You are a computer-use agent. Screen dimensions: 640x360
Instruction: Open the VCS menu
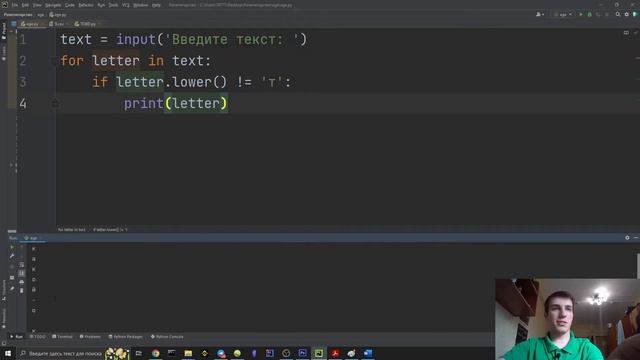[x=126, y=5]
